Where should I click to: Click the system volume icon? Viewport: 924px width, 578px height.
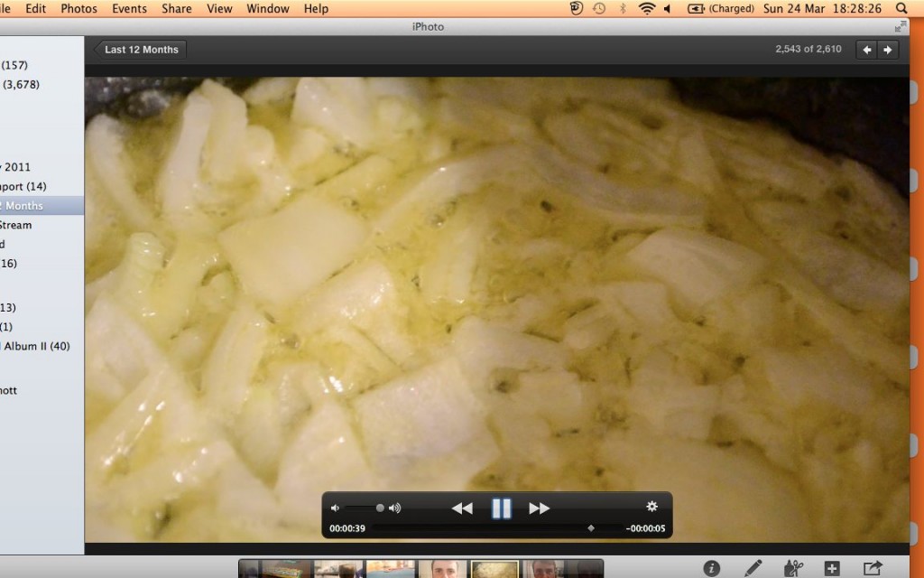[x=667, y=8]
